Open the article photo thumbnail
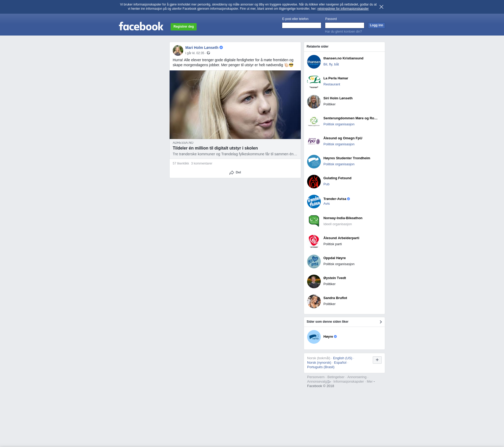 coord(235,105)
